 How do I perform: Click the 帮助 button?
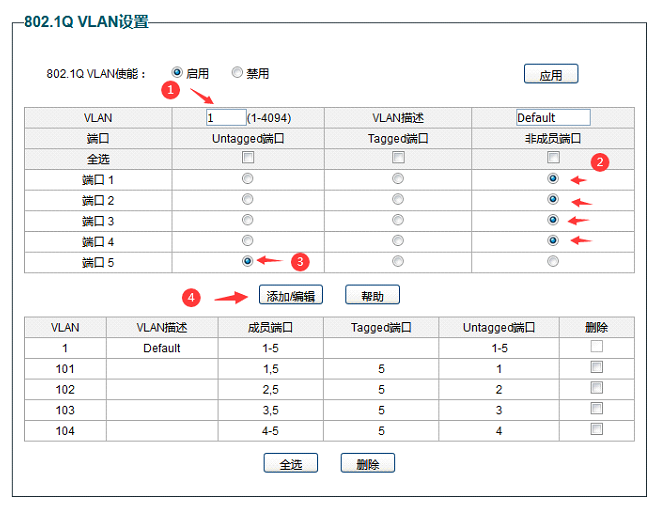click(x=372, y=296)
